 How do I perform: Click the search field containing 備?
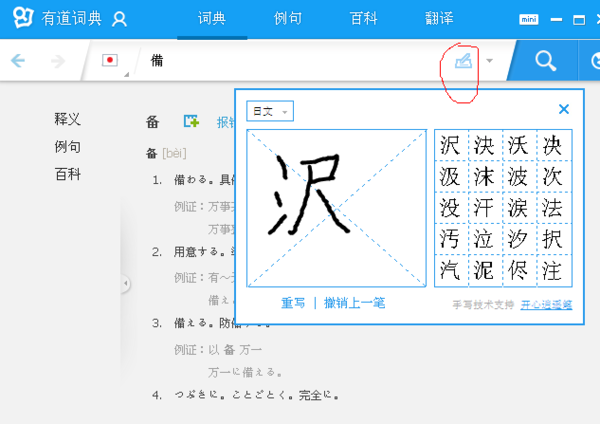coord(291,60)
